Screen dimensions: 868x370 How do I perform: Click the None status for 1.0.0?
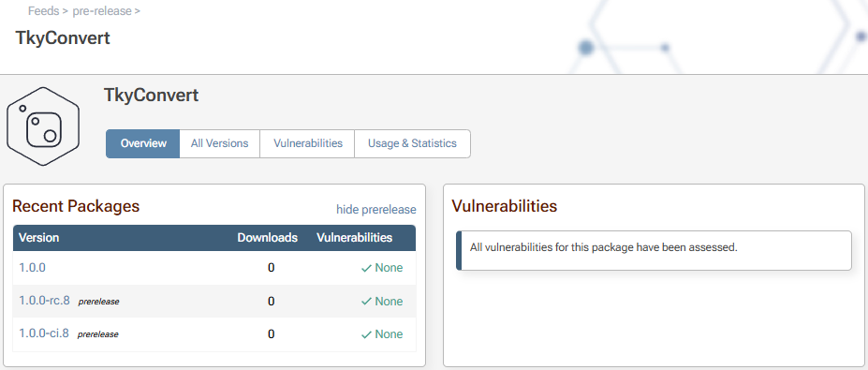point(389,268)
